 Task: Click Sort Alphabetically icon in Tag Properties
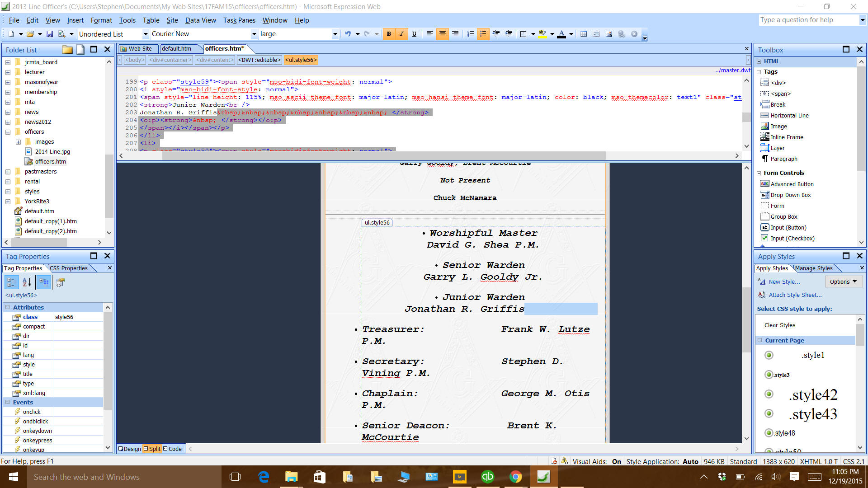[x=27, y=282]
